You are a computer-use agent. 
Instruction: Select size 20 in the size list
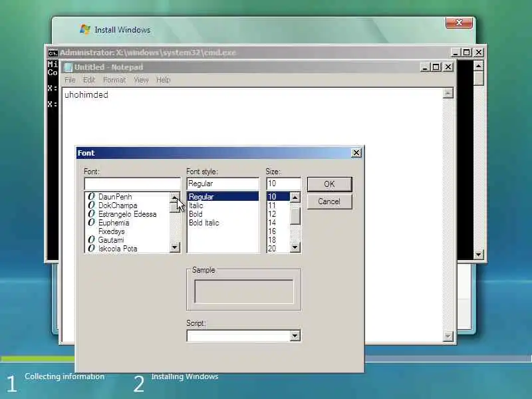272,249
